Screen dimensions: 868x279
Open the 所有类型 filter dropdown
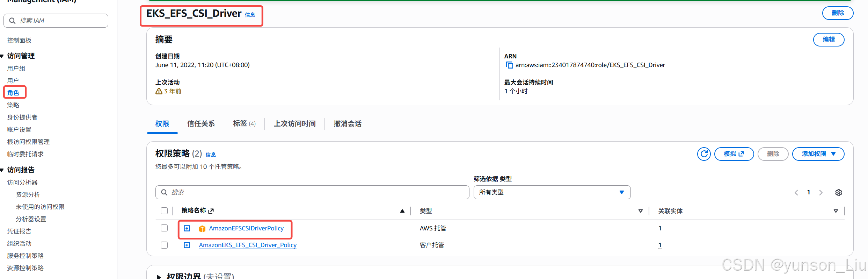pyautogui.click(x=552, y=192)
